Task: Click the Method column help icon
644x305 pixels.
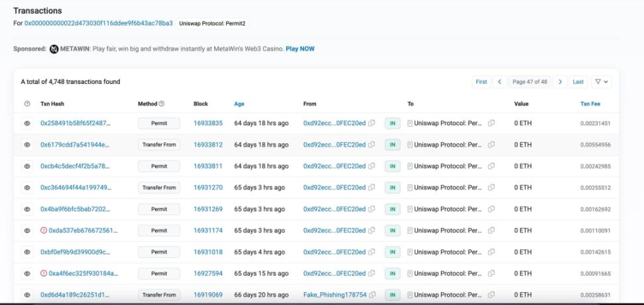Action: [162, 104]
